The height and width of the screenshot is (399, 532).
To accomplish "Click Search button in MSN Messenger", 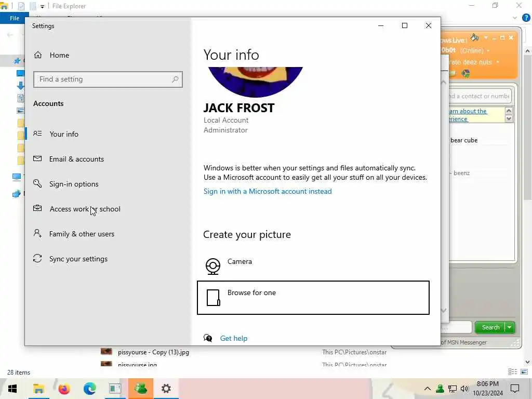I will [490, 327].
